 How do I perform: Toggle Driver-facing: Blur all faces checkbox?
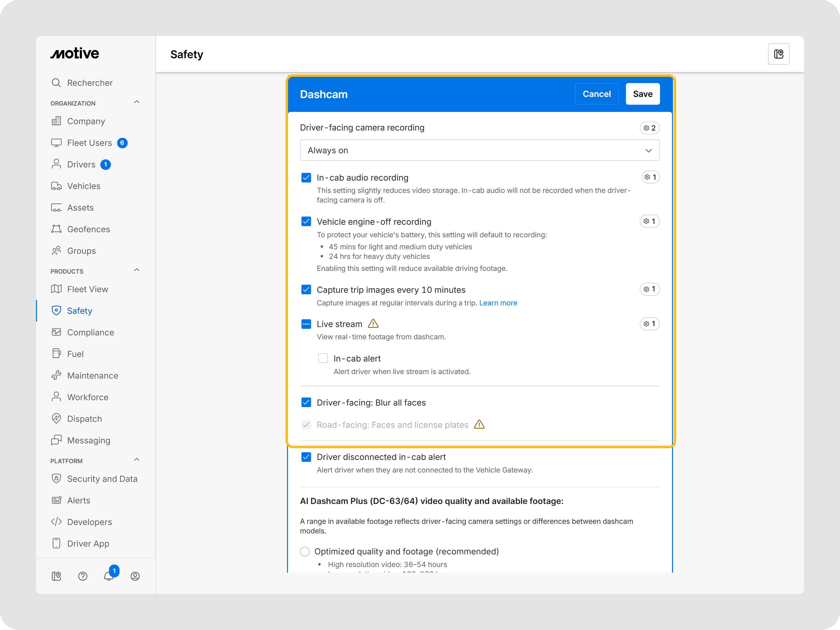(306, 403)
